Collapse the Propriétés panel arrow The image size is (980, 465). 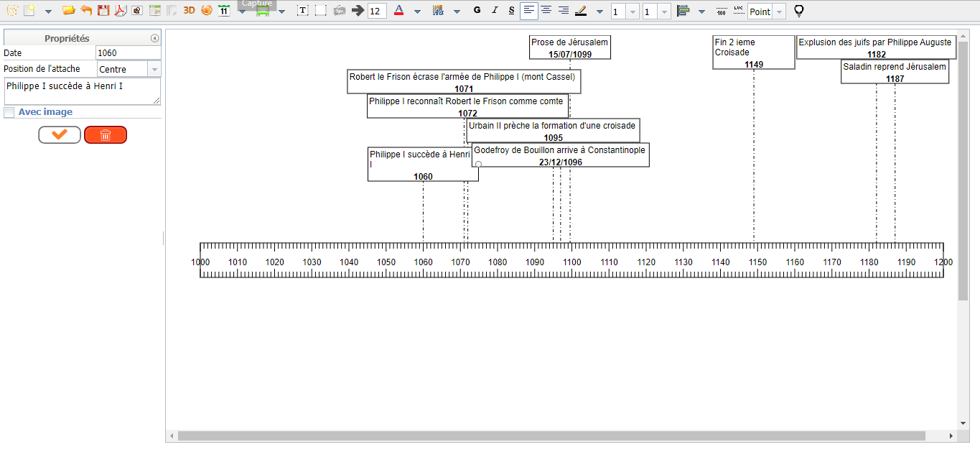tap(154, 38)
